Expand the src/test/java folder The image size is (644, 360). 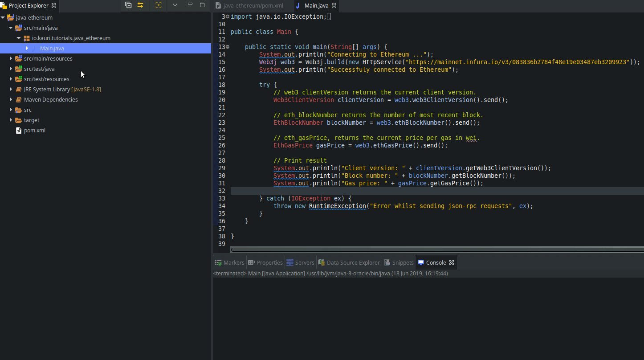coord(11,69)
